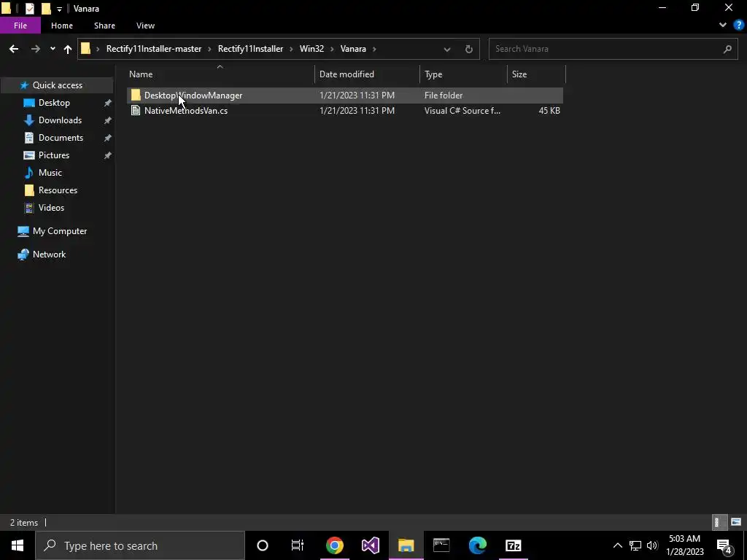
Task: Go up one folder level
Action: (68, 49)
